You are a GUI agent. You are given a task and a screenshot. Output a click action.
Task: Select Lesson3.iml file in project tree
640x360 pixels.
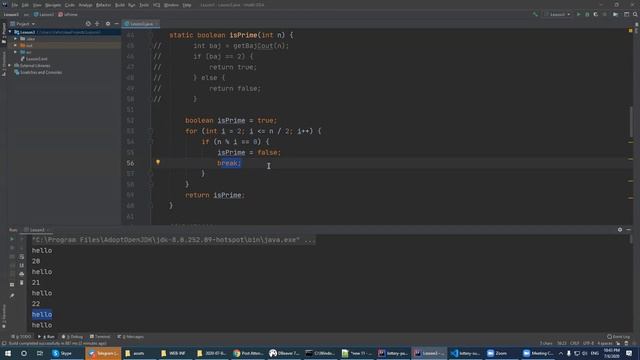(34, 59)
